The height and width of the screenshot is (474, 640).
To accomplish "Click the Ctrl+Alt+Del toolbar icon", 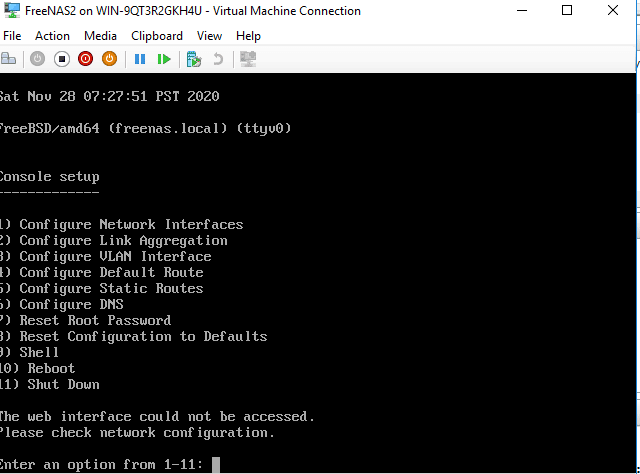I will coord(8,59).
